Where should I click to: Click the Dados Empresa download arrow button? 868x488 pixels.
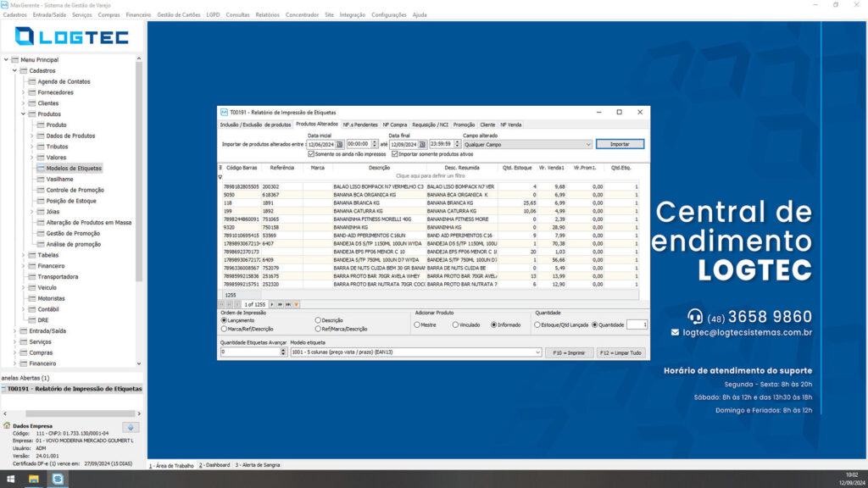pyautogui.click(x=131, y=427)
